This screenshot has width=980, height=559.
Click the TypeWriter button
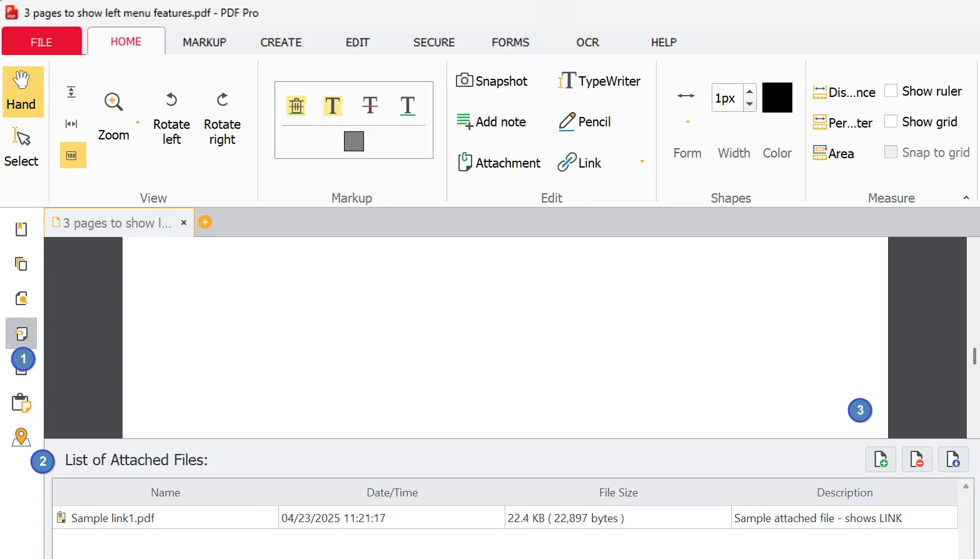[599, 81]
